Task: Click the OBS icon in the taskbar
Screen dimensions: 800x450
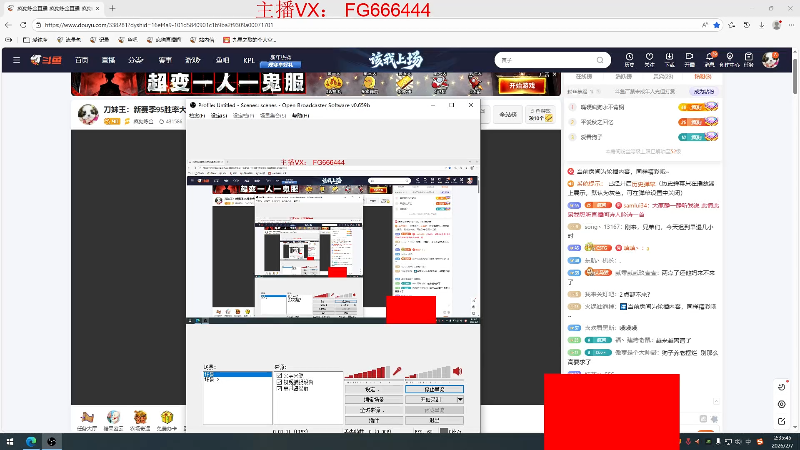Action: [x=52, y=441]
